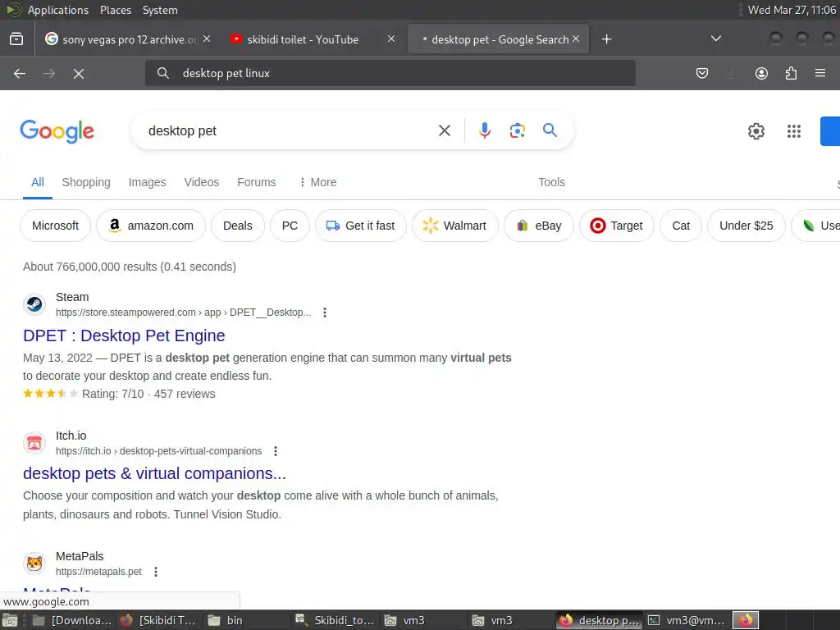Click the Itch.io favicon in results
The image size is (840, 630).
(x=34, y=443)
